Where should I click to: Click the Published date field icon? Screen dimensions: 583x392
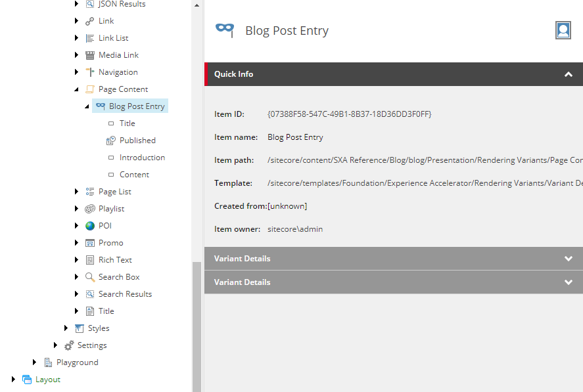[111, 141]
